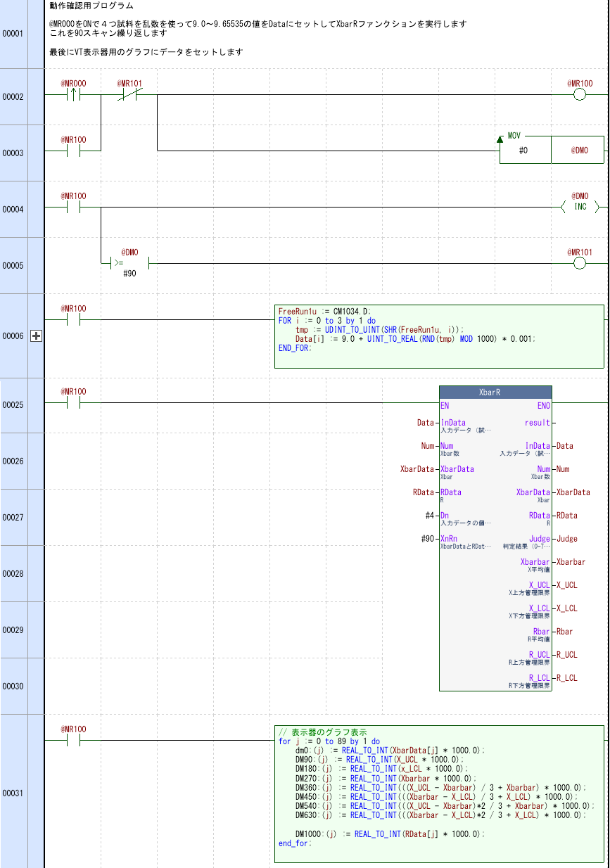Select the MOV destination operand @DM0
The image size is (610, 868).
click(579, 151)
